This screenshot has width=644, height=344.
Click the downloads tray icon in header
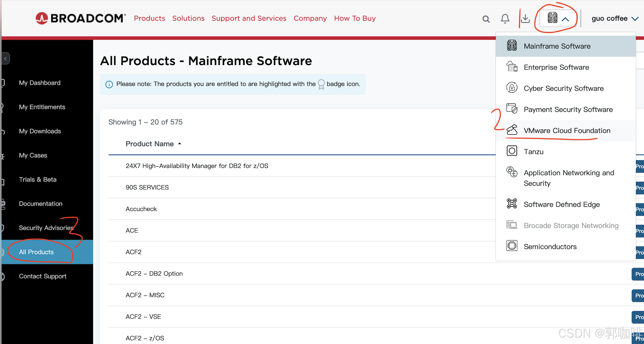pyautogui.click(x=525, y=19)
